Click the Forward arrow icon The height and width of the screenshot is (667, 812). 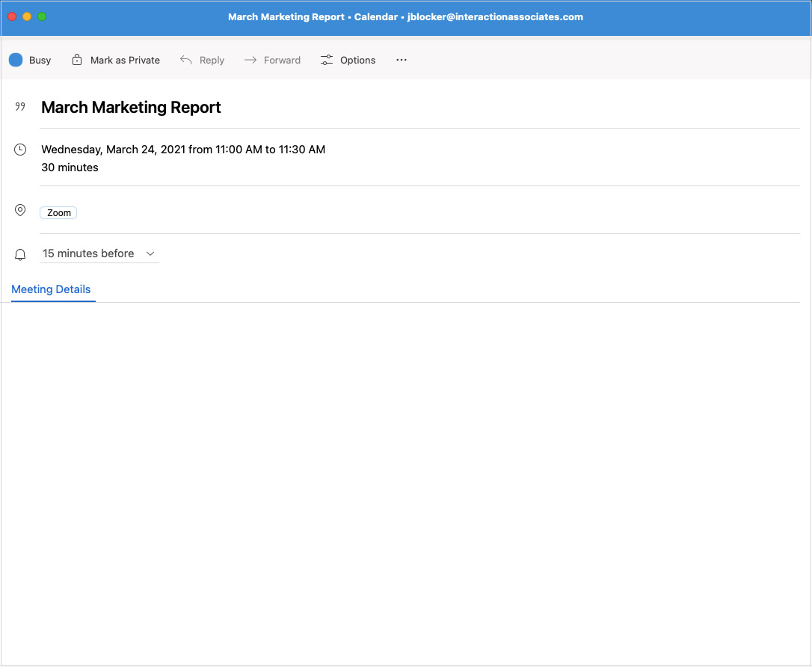click(250, 60)
